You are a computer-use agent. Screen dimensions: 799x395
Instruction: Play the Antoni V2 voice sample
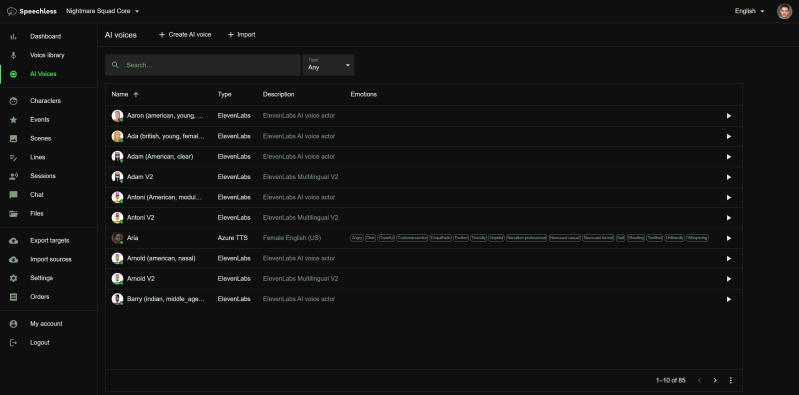click(729, 218)
